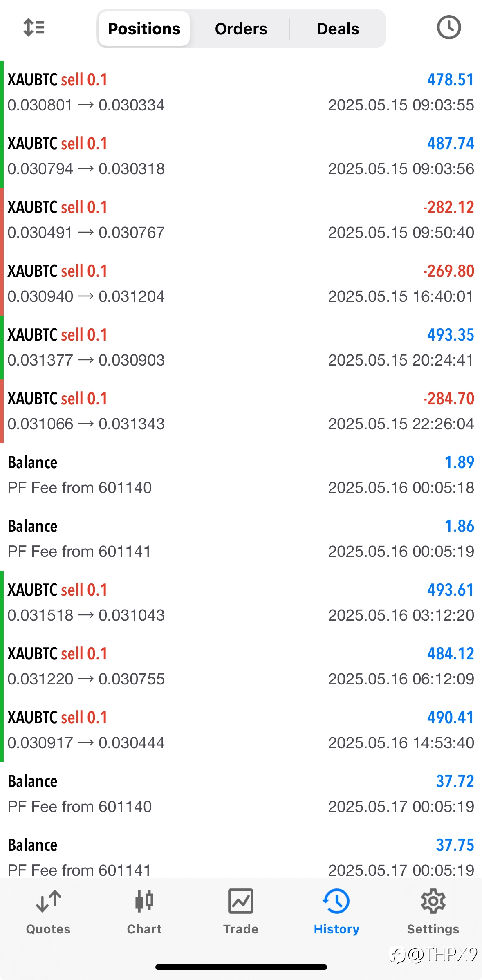Tap price range 0.030940 → 0.031204
482x980 pixels.
pyautogui.click(x=86, y=296)
